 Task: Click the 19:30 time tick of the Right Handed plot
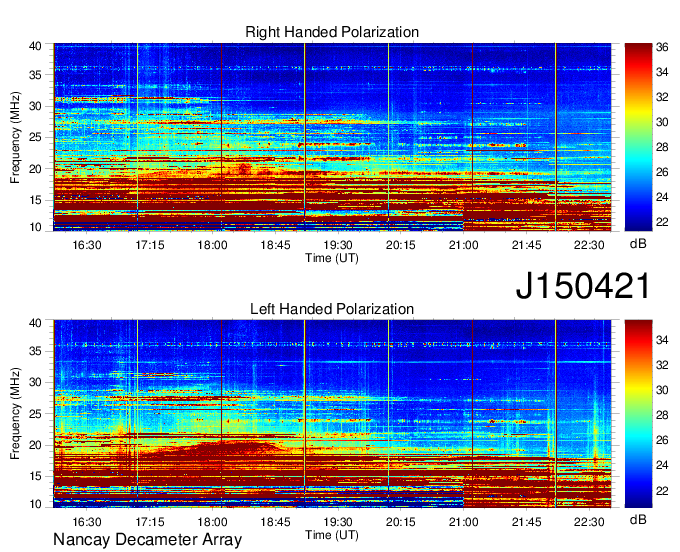coord(338,245)
